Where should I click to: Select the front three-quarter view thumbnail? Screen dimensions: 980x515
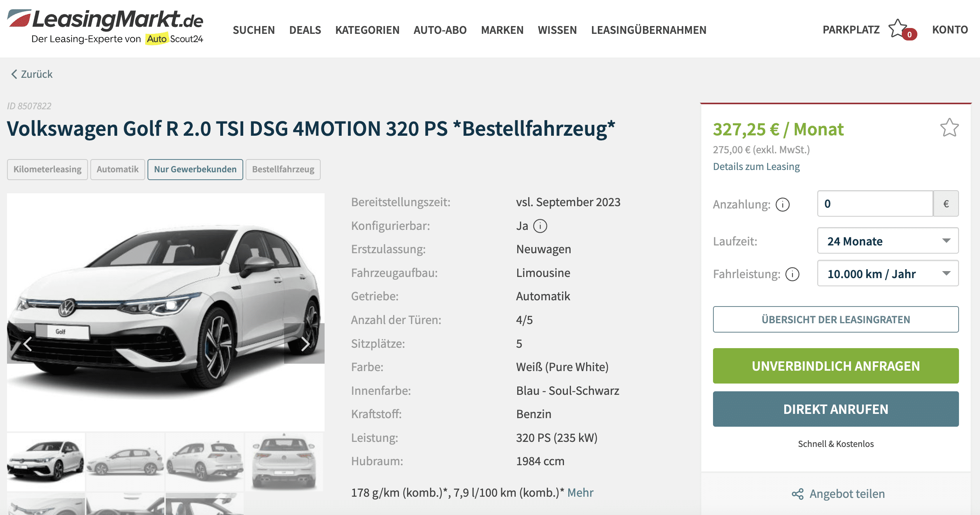pos(46,462)
